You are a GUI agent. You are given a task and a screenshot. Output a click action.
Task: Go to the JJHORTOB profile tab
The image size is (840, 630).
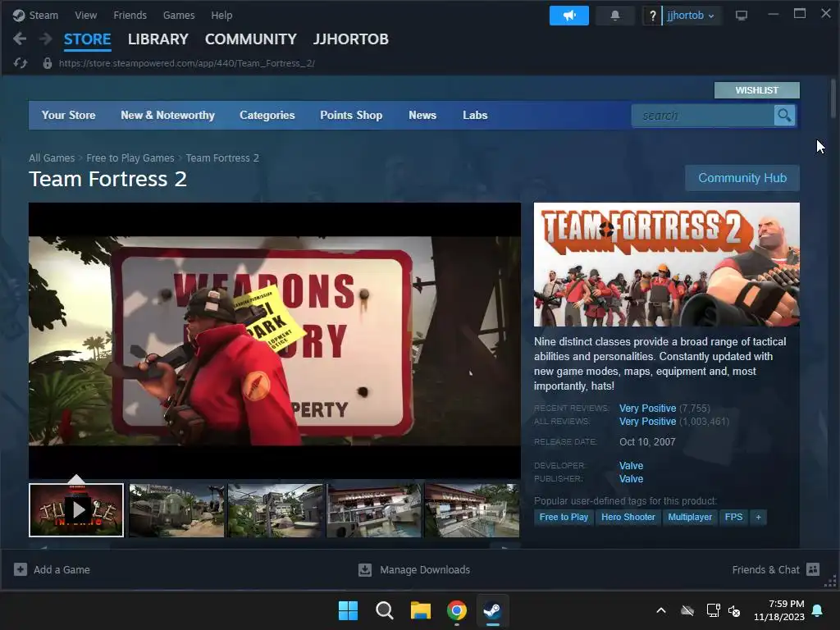351,39
